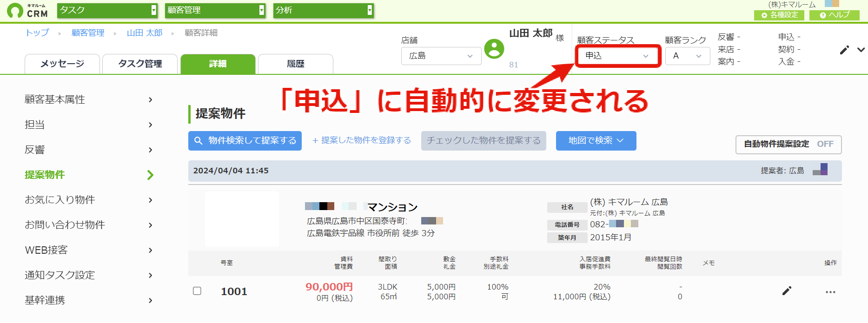The width and height of the screenshot is (868, 323).
Task: Open 顧客基本属性 in sidebar
Action: pos(88,99)
